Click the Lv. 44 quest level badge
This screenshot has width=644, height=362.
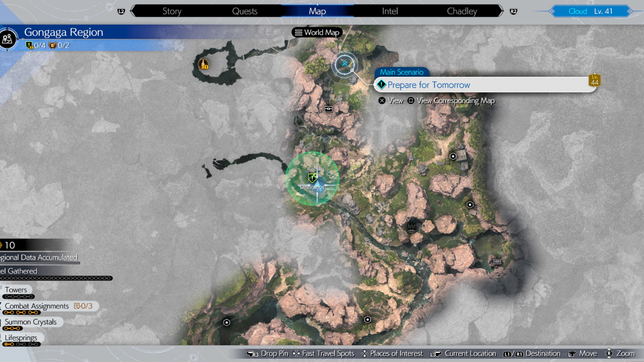[x=594, y=80]
